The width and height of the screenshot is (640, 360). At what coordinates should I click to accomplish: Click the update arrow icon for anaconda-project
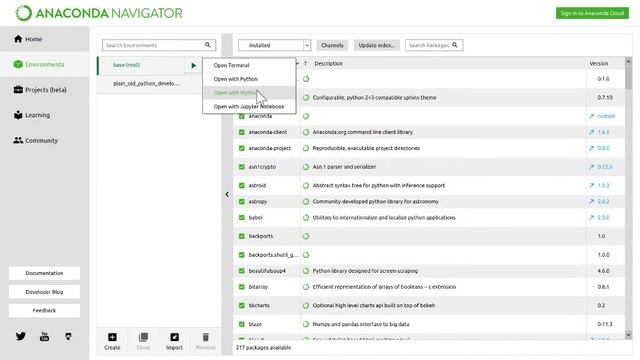click(x=591, y=148)
